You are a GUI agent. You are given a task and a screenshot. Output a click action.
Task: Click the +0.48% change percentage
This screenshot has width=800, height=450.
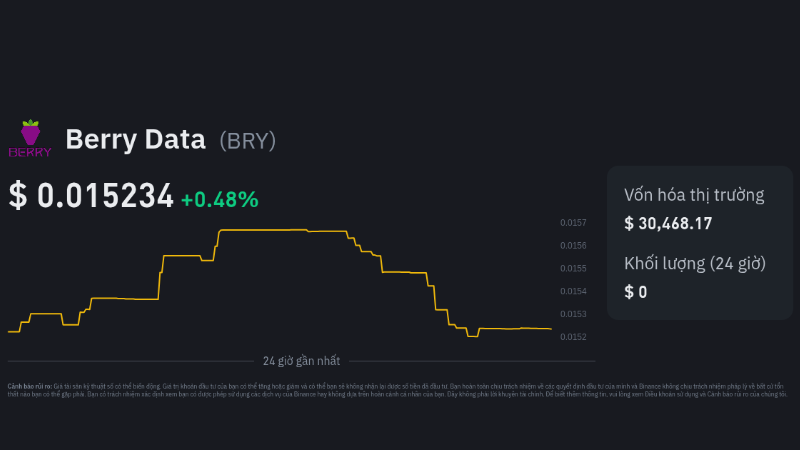[x=220, y=199]
